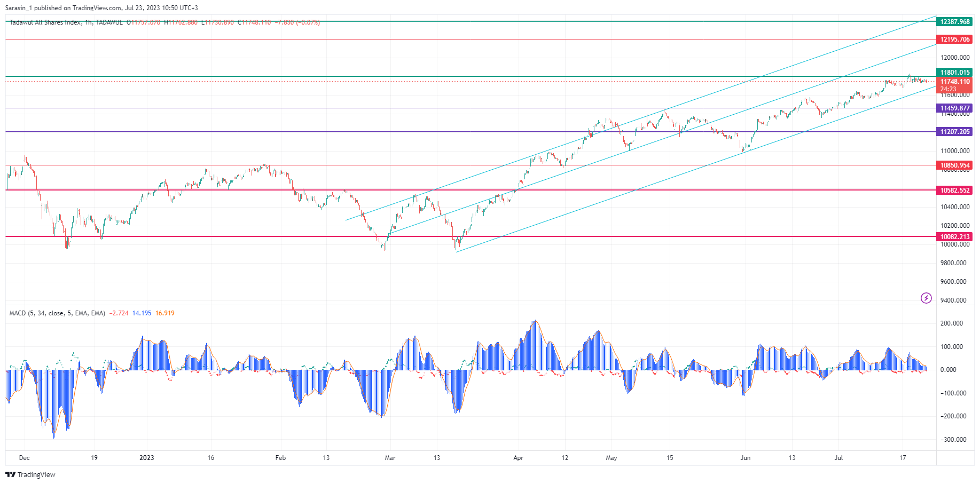Click the Mar label on the time axis
The width and height of the screenshot is (980, 484).
tap(390, 458)
